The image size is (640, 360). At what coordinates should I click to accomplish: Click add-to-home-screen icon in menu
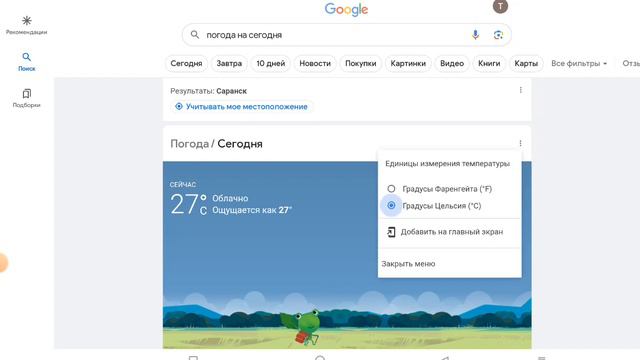coord(391,232)
